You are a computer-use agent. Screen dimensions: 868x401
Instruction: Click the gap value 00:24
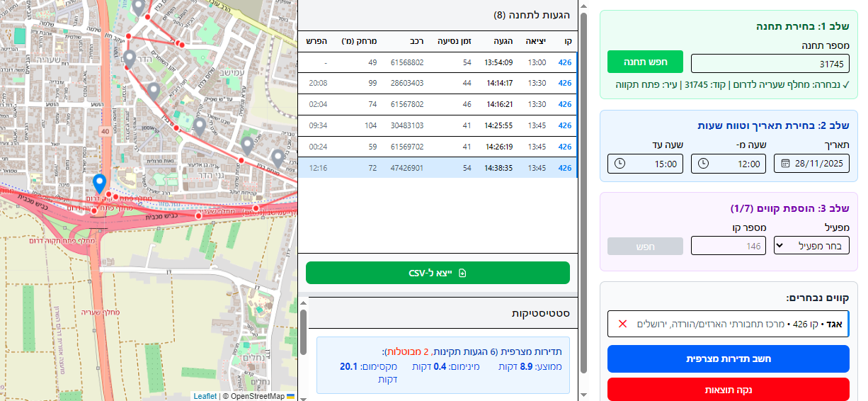click(318, 147)
